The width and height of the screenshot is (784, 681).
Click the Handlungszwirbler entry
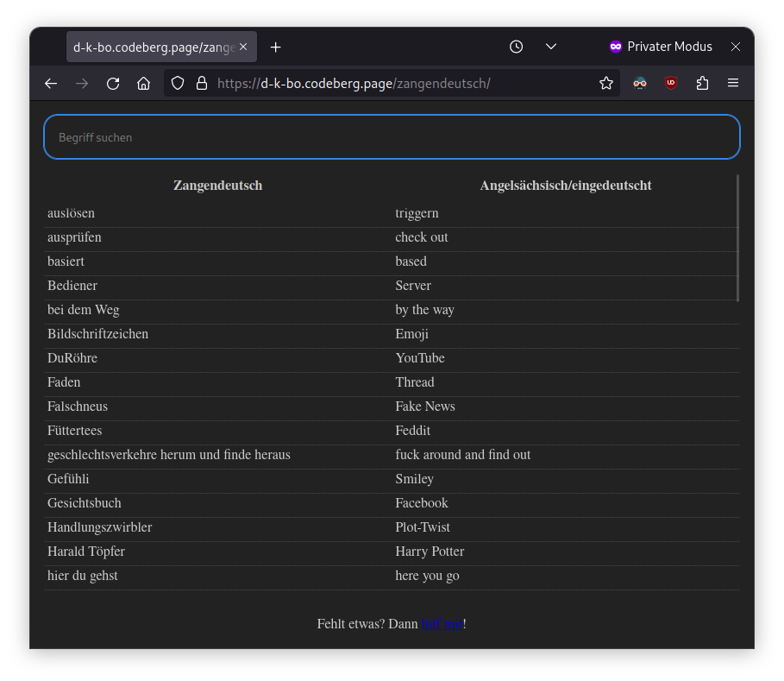[100, 527]
